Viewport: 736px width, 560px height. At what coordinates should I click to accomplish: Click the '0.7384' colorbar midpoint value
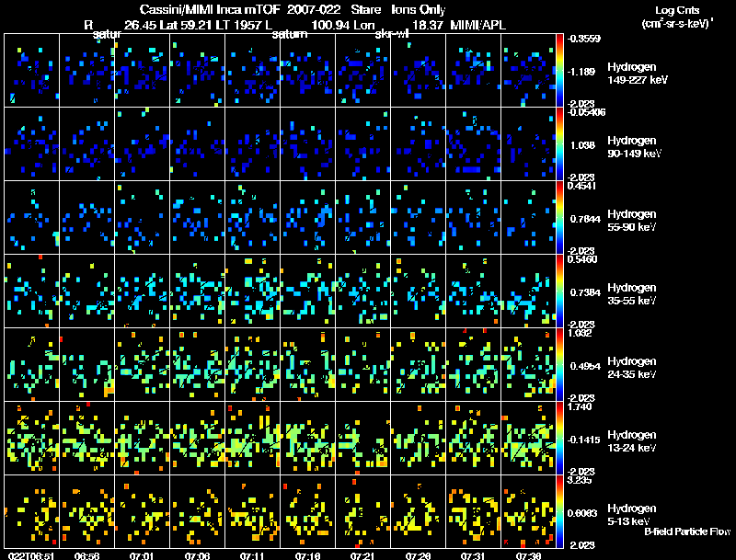pyautogui.click(x=585, y=292)
